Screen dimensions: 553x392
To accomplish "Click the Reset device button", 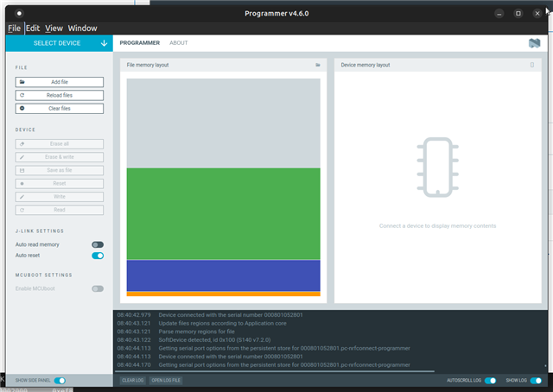I will (x=60, y=183).
